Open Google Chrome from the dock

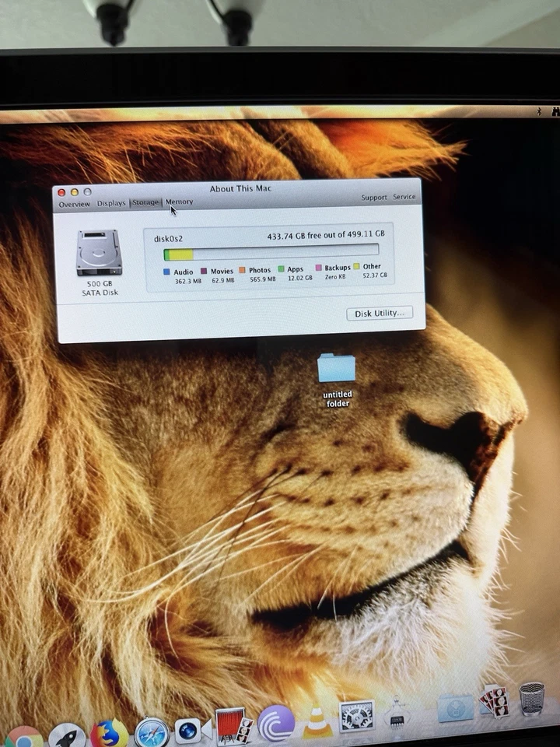[x=23, y=736]
